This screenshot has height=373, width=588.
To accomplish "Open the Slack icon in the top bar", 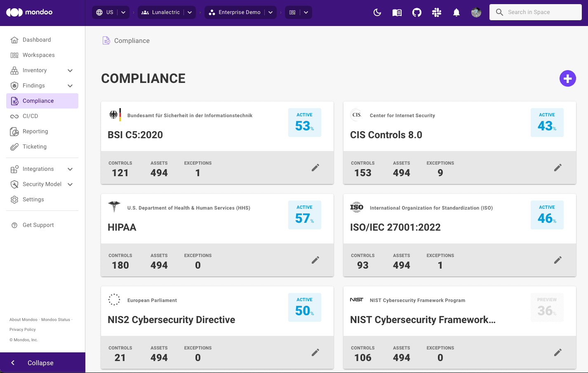I will coord(436,12).
